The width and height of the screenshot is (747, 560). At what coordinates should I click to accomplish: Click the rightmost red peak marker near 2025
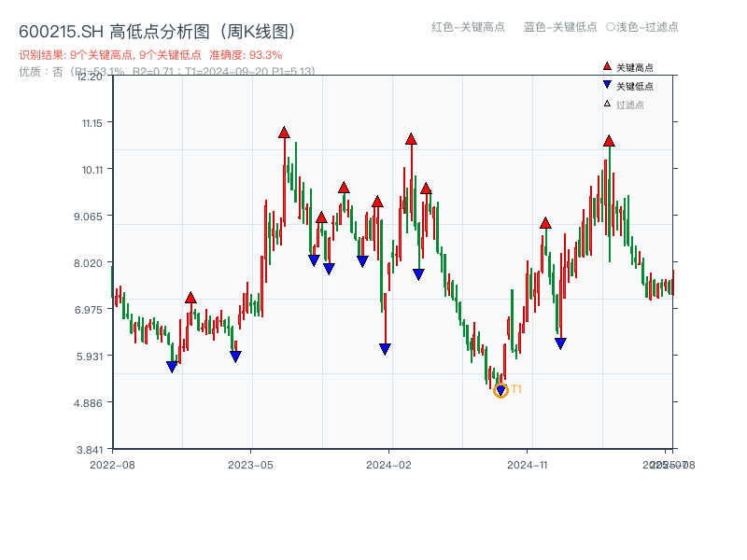[608, 142]
